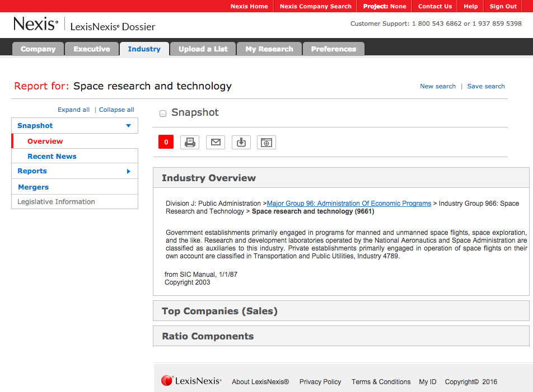The height and width of the screenshot is (392, 533).
Task: Open Help in top bar
Action: pyautogui.click(x=471, y=6)
